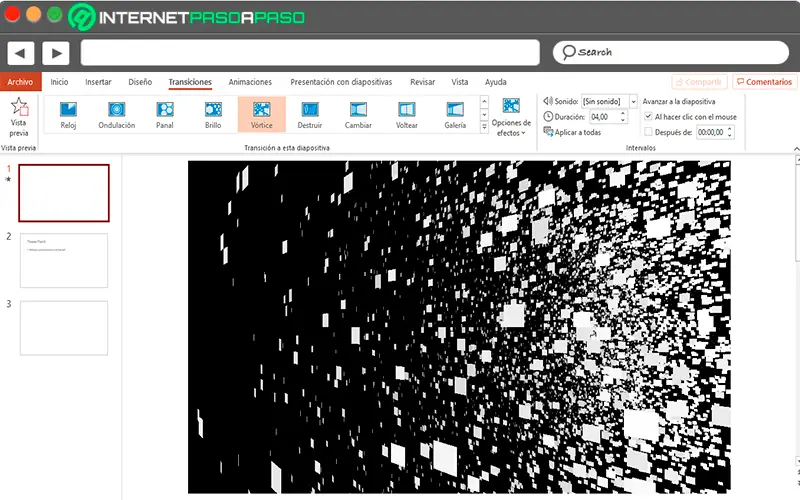Viewport: 800px width, 500px height.
Task: Choose the Cambiar transition
Action: (358, 115)
